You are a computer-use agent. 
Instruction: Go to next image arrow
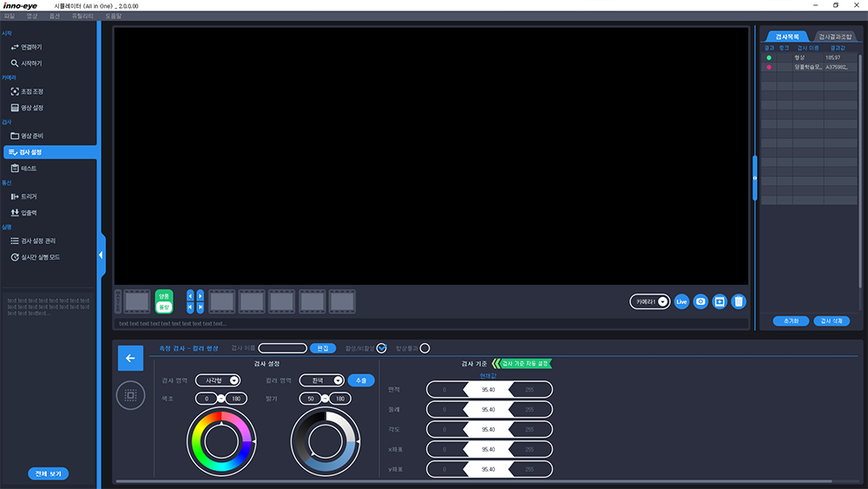pyautogui.click(x=201, y=296)
